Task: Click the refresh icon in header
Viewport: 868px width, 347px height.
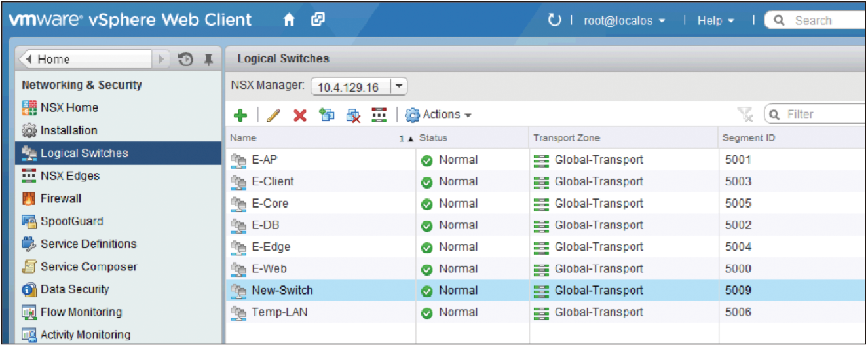Action: pyautogui.click(x=555, y=20)
